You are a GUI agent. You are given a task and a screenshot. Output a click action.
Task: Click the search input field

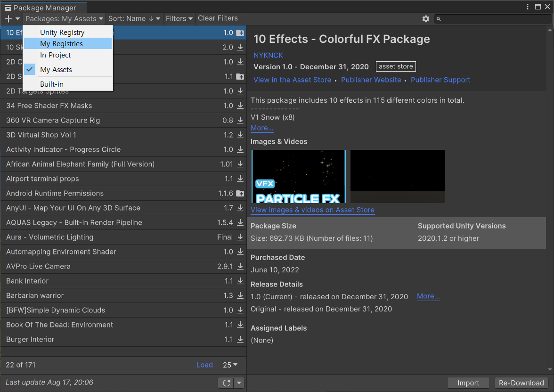(x=493, y=19)
